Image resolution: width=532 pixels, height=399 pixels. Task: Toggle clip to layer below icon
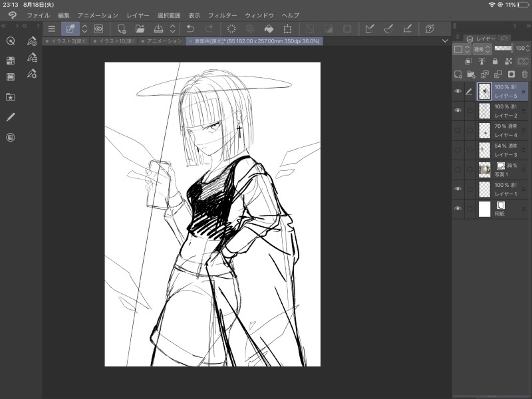tap(468, 61)
